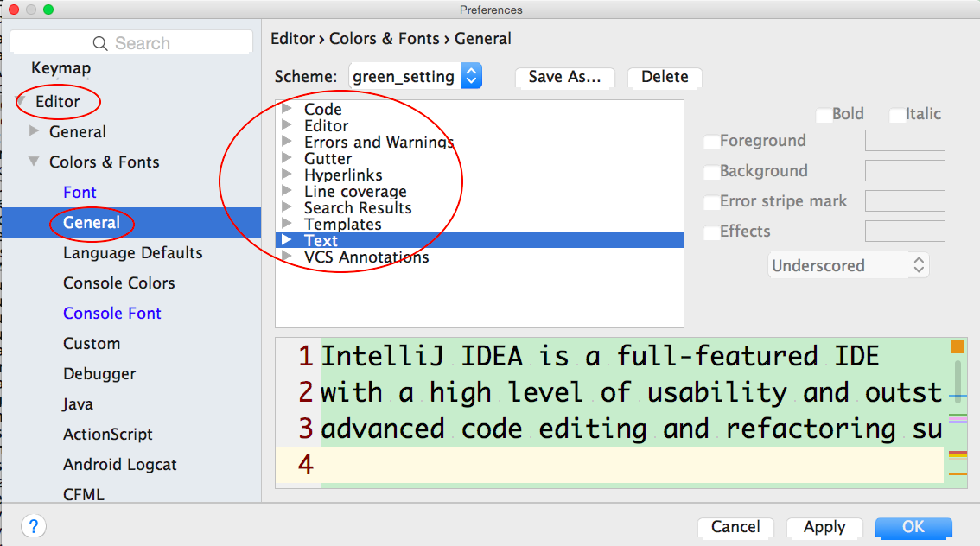Click the Cancel button
This screenshot has height=546, width=980.
[735, 527]
